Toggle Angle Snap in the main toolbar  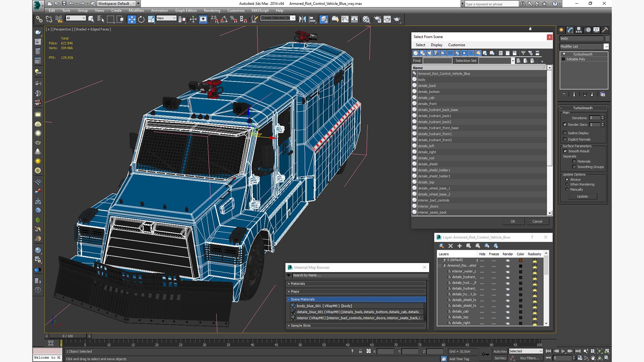[224, 19]
